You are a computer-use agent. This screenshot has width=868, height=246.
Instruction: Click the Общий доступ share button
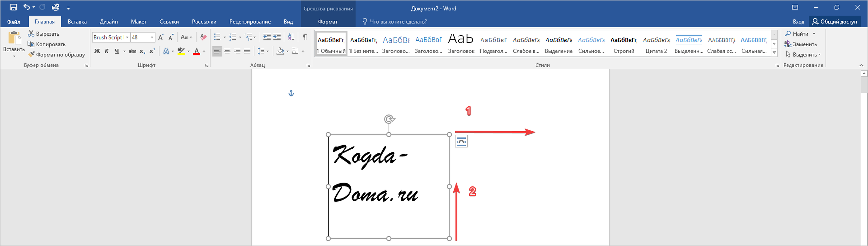click(835, 22)
